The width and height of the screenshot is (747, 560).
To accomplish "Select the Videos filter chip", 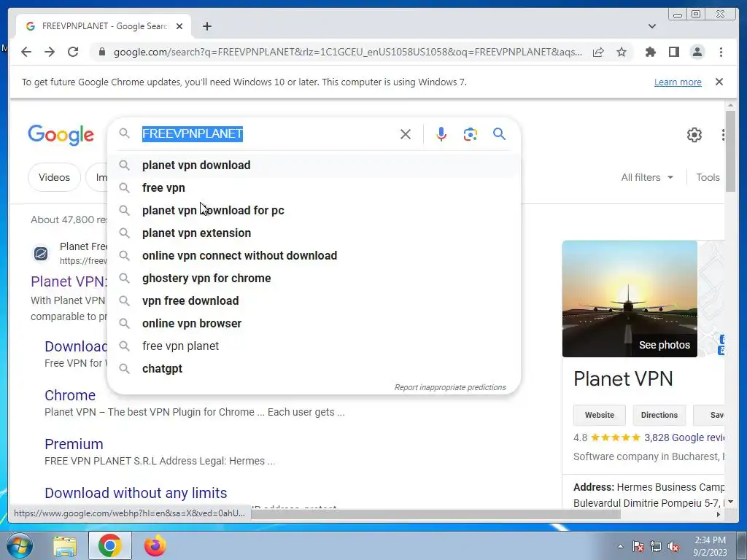I will pos(54,177).
